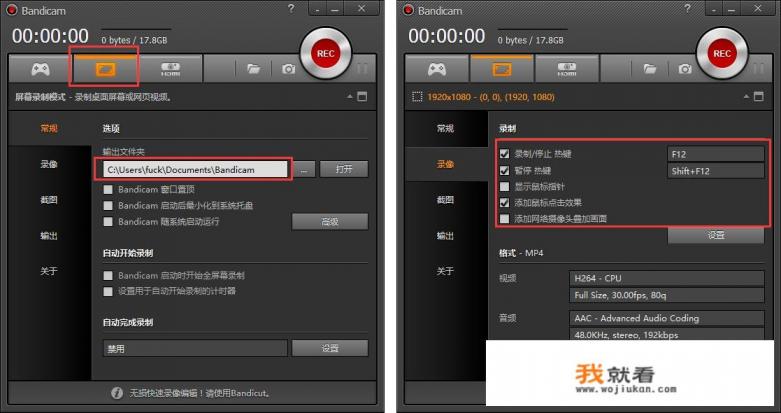
Task: Uncheck '添加鼠标点击效果' checkbox
Action: pos(505,202)
